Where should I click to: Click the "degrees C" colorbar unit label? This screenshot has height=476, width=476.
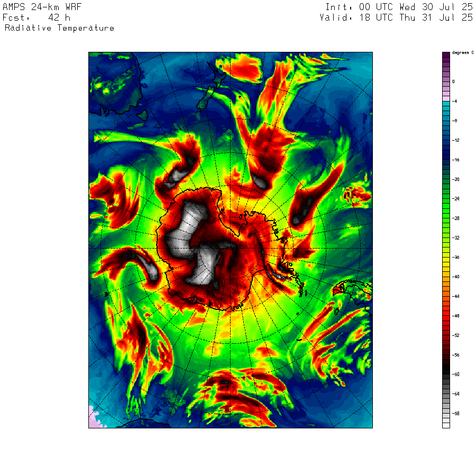click(463, 52)
